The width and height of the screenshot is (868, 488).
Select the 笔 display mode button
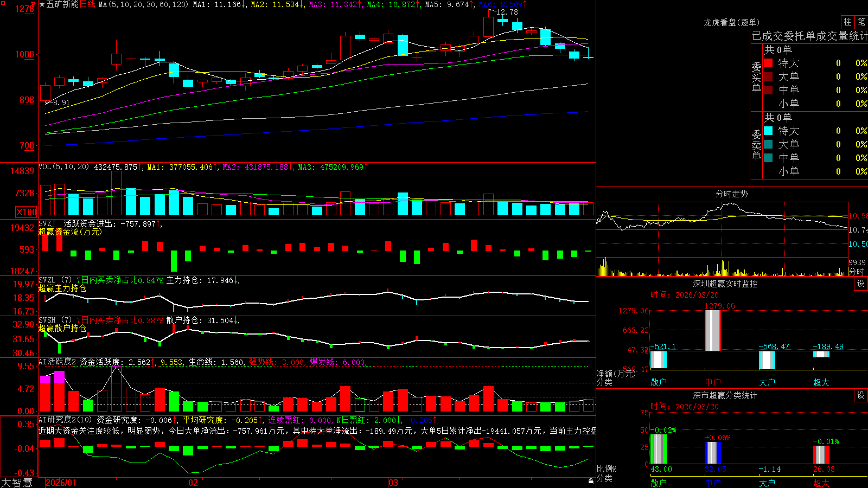click(x=861, y=22)
